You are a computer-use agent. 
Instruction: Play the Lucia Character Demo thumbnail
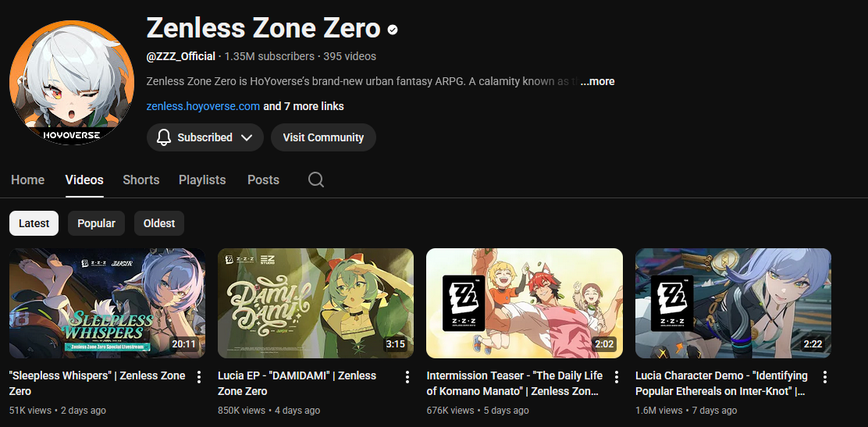coord(733,303)
